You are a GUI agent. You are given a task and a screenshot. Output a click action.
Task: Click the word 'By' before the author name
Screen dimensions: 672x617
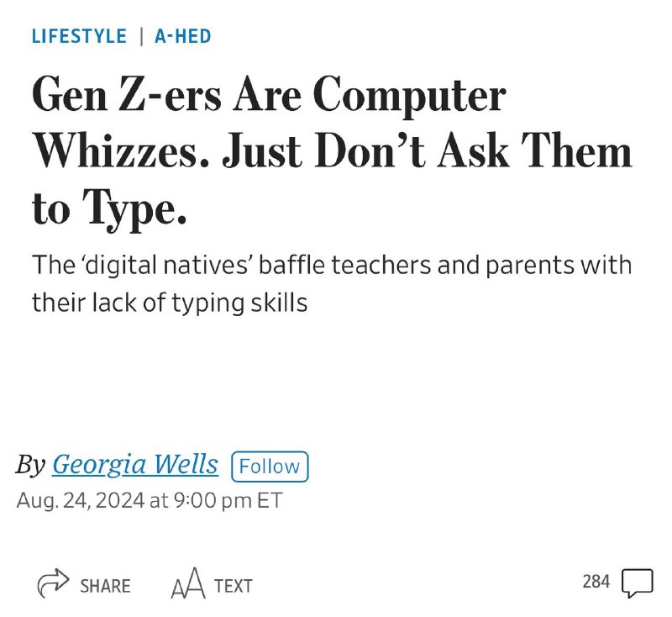pos(30,464)
